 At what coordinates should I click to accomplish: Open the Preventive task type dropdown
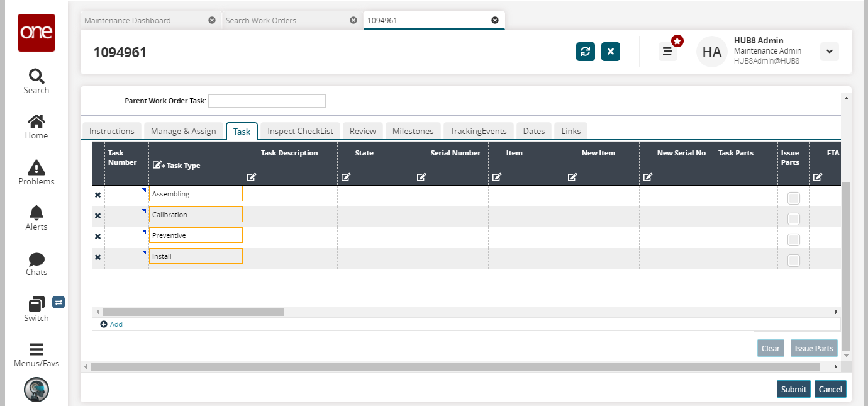point(196,235)
